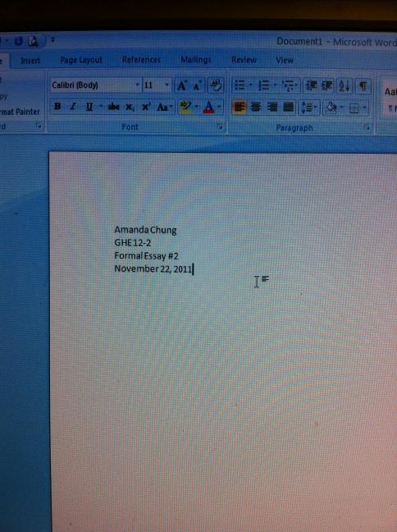Click Bullets list icon
The height and width of the screenshot is (532, 397).
(240, 85)
